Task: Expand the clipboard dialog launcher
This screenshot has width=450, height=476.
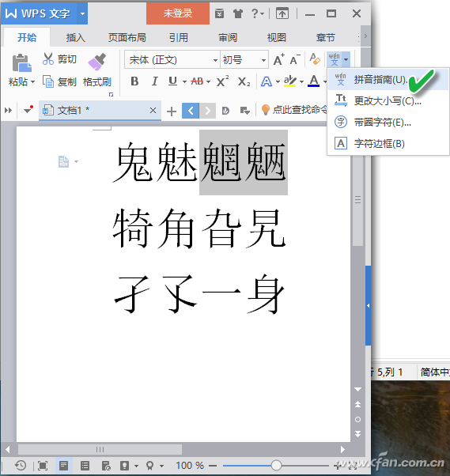Action: 112,94
